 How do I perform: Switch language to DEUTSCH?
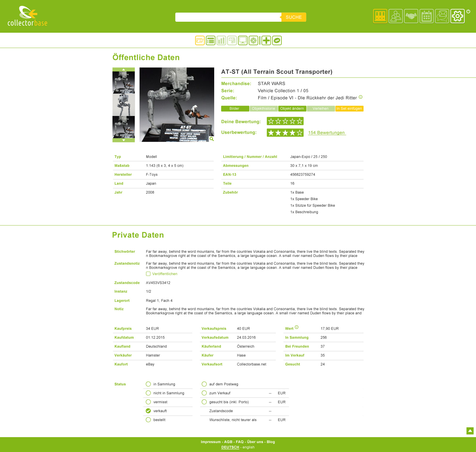(x=230, y=447)
